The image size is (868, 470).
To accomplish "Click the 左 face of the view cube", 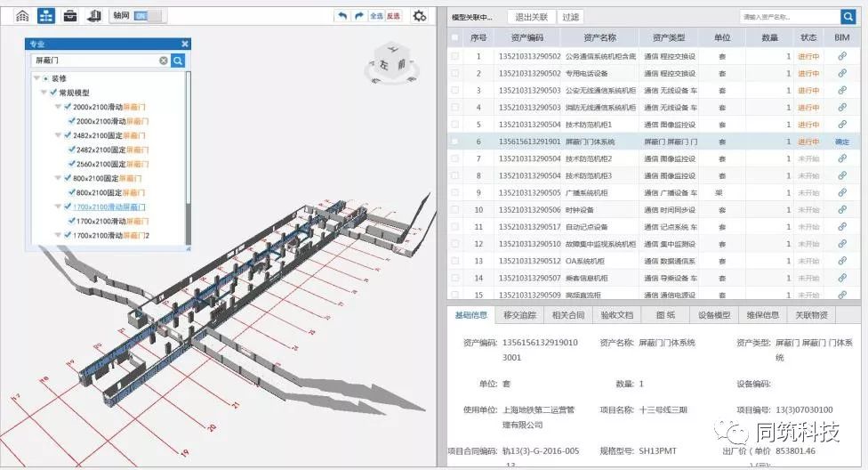I will 383,65.
